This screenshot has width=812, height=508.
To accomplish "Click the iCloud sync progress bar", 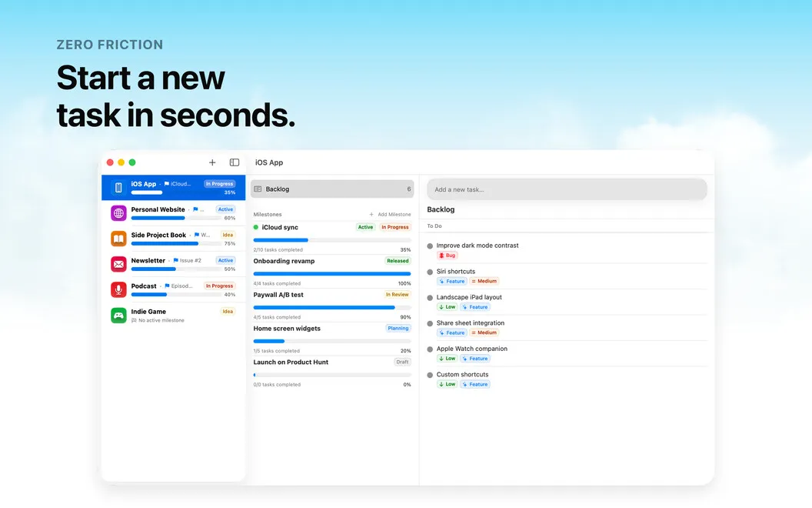I will 332,240.
